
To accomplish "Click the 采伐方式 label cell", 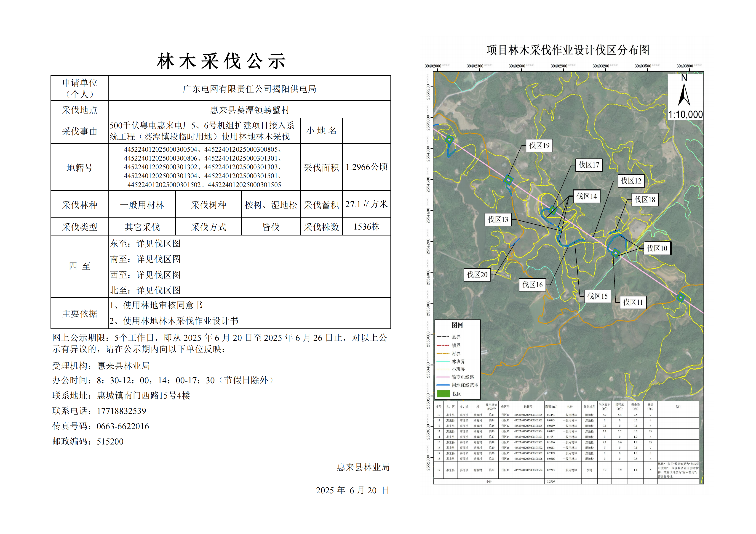I will 208,227.
